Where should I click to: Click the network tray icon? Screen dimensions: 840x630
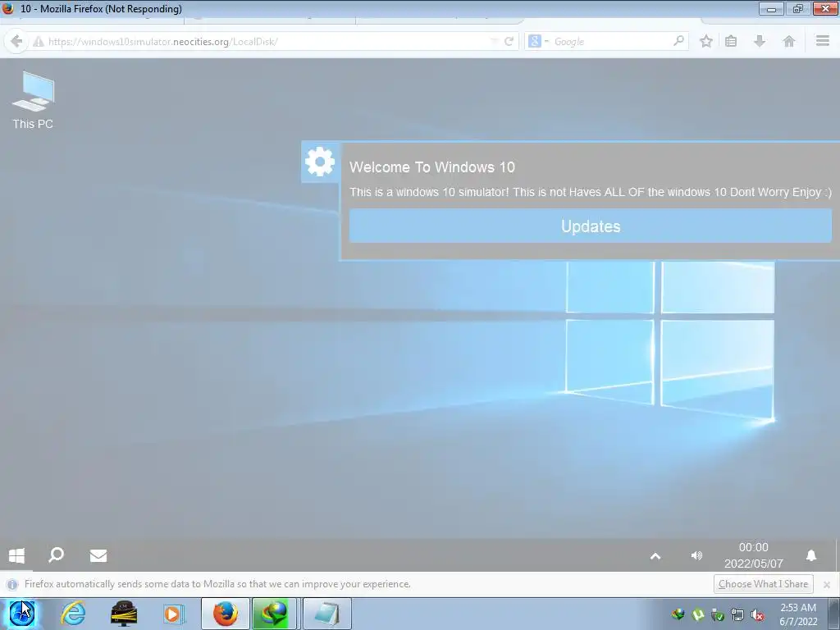tap(737, 614)
